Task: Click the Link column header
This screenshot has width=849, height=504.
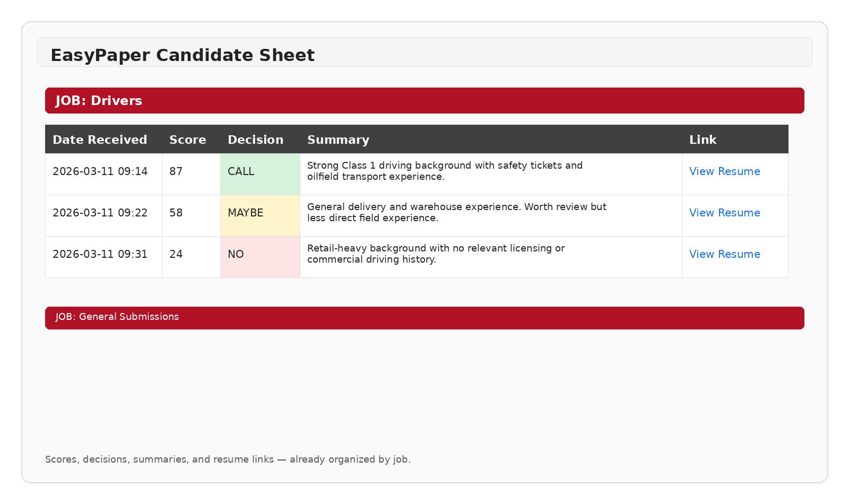Action: (703, 140)
